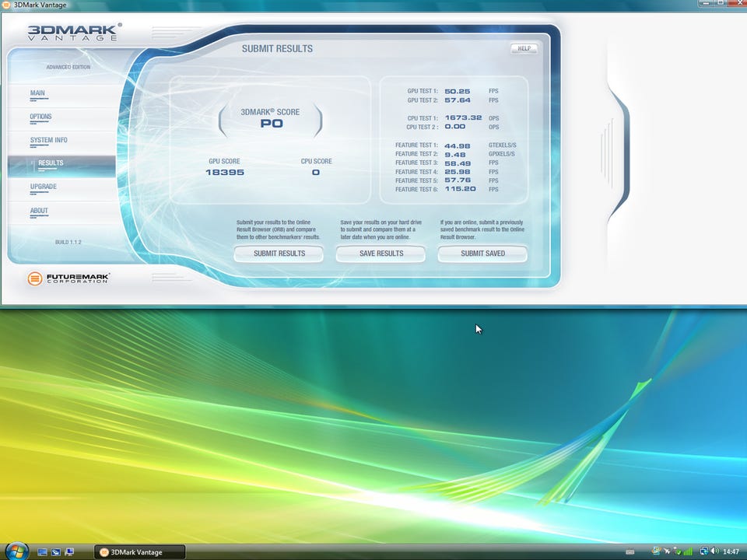This screenshot has width=747, height=560.
Task: Click the Save Results button
Action: [x=381, y=254]
